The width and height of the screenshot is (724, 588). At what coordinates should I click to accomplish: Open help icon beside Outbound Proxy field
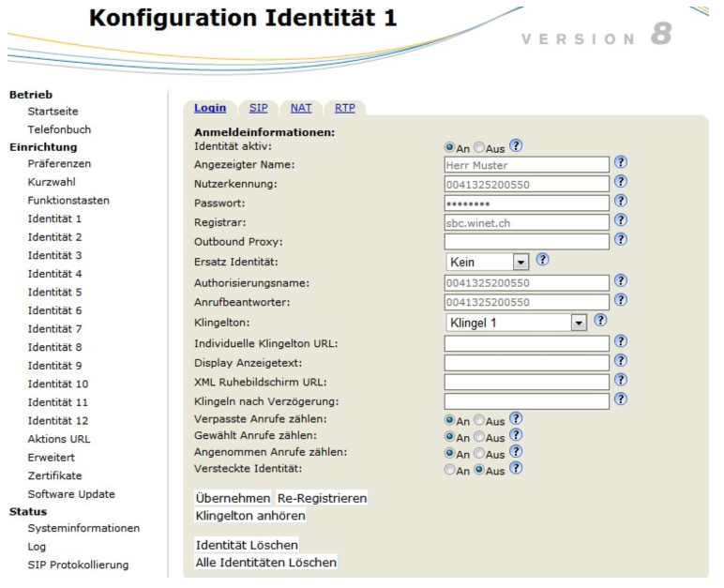[621, 239]
